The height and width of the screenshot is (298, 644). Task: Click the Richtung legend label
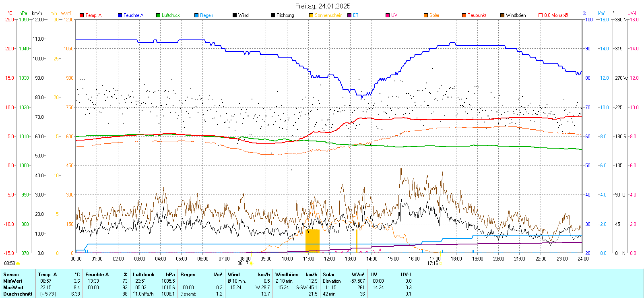(x=285, y=15)
